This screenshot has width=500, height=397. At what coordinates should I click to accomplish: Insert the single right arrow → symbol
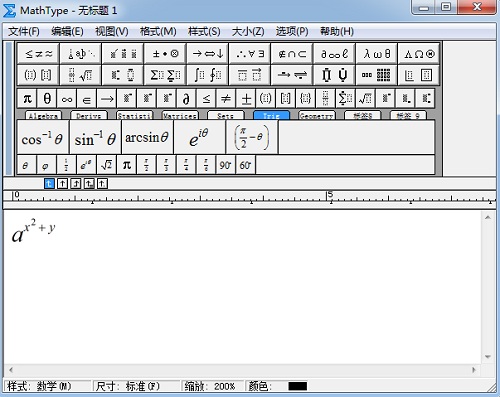tap(107, 99)
